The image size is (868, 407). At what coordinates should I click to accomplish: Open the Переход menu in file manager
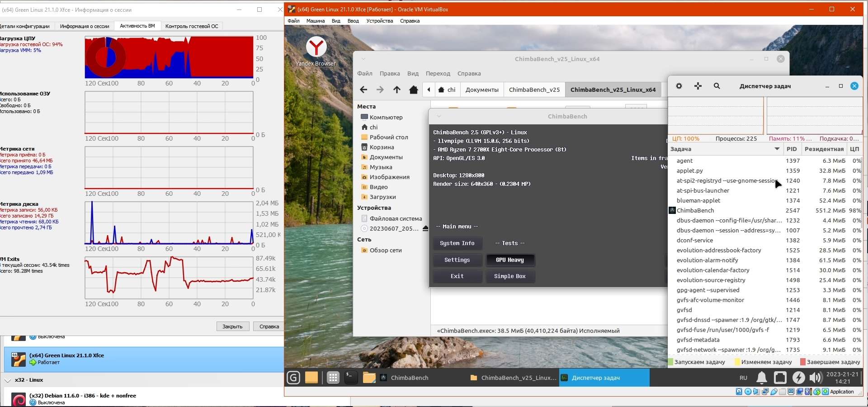point(438,74)
